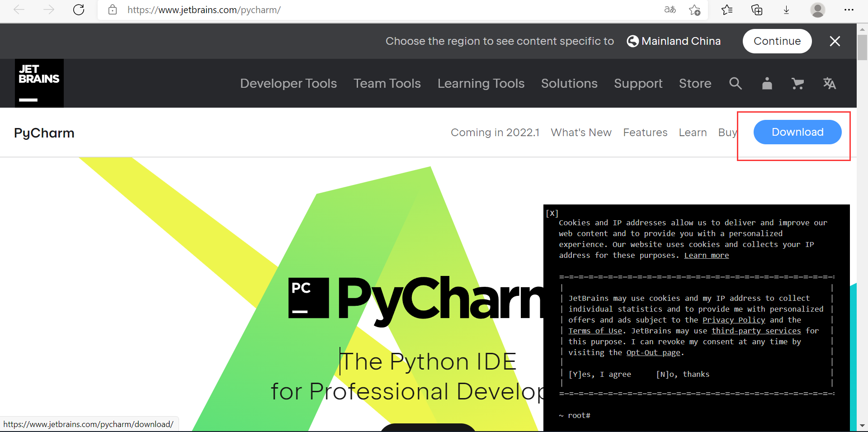The width and height of the screenshot is (868, 432).
Task: Choose [Y]es, I agree
Action: pyautogui.click(x=599, y=375)
